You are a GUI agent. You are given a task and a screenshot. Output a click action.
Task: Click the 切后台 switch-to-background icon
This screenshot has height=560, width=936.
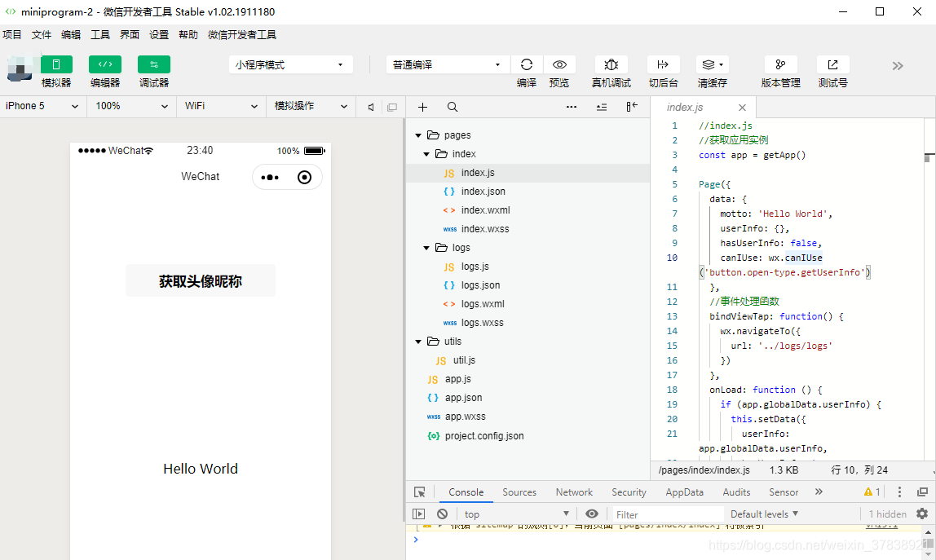(663, 64)
